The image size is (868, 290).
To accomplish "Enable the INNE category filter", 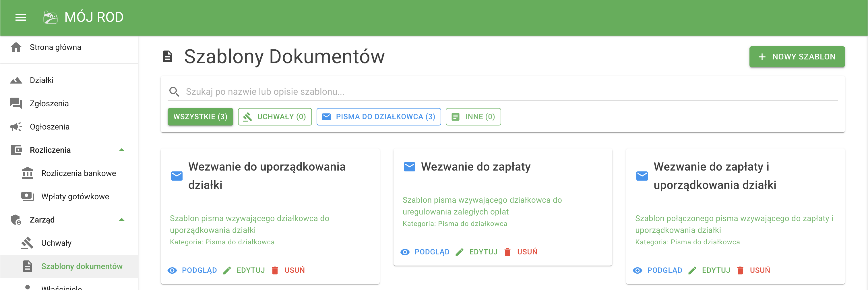I will [473, 116].
